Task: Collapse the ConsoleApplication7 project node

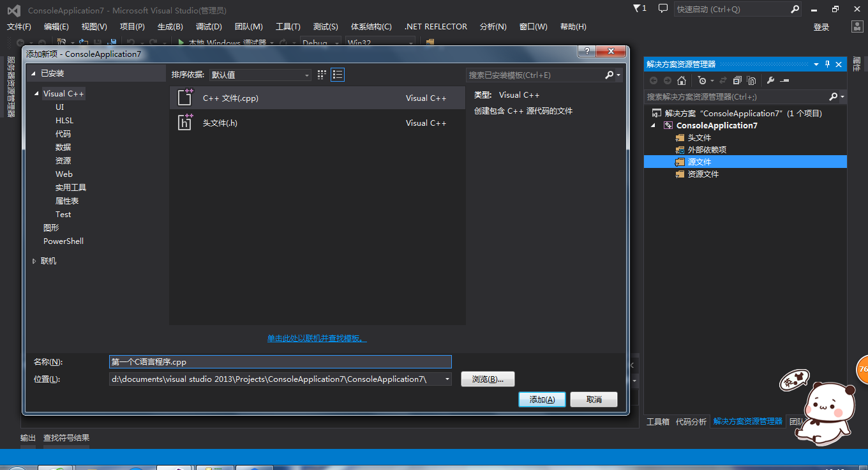Action: [x=653, y=126]
